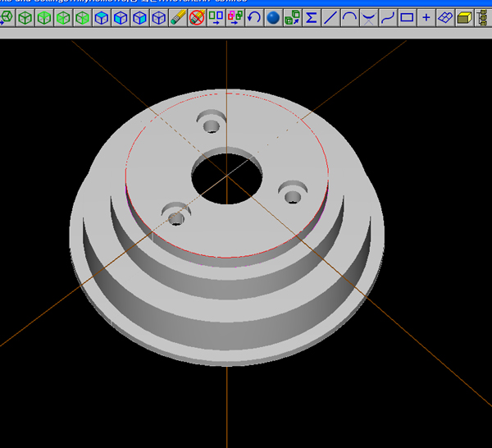Set view to Top with blue cube top-shaded icon
Viewport: 492px width, 448px height.
102,17
